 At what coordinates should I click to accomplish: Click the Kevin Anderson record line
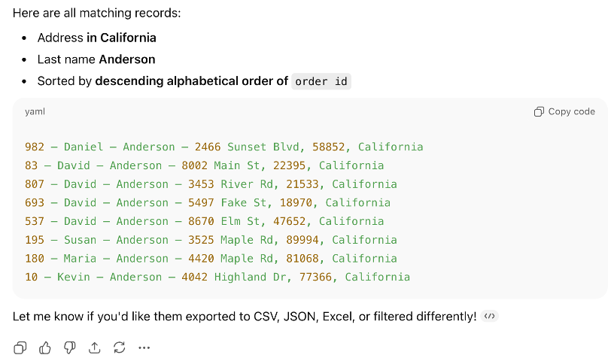pos(217,277)
